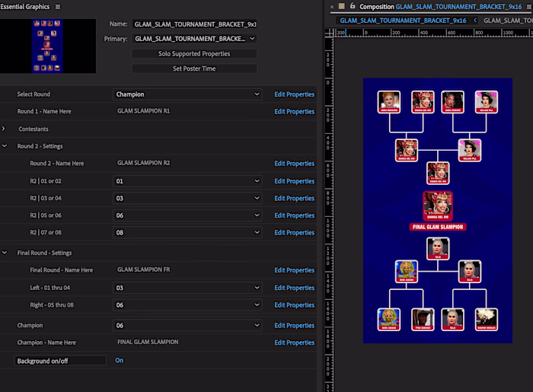
Task: Expand the Contestants group
Action: [3, 129]
